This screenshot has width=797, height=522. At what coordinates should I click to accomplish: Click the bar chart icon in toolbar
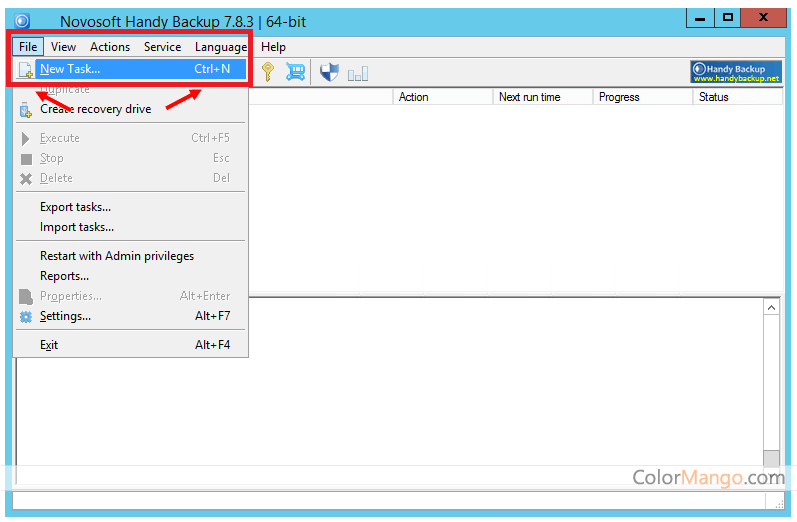tap(357, 73)
